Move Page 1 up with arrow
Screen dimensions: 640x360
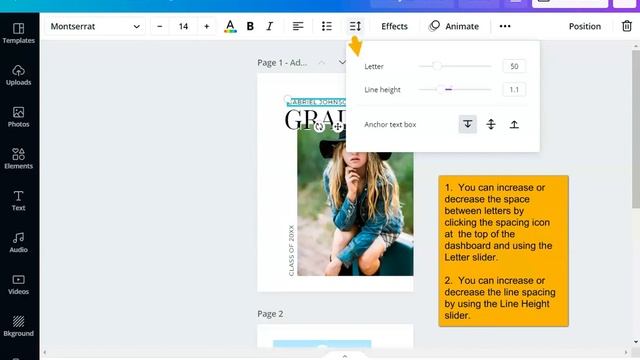322,62
